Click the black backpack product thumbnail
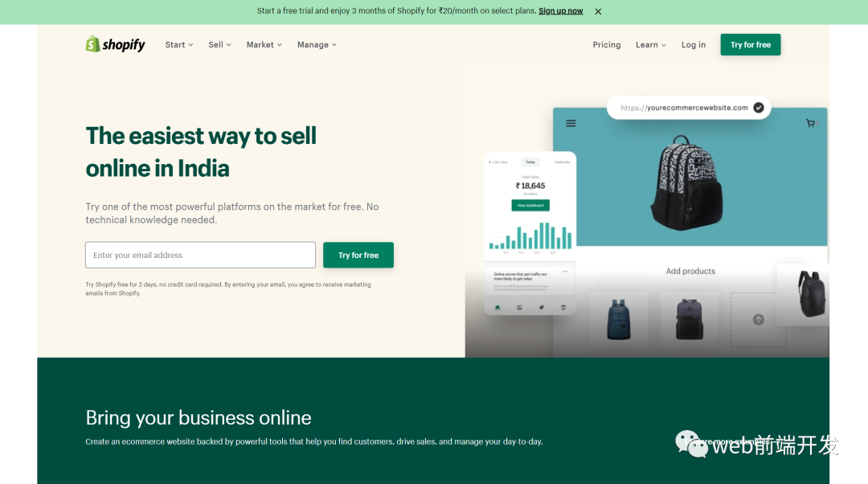 690,319
